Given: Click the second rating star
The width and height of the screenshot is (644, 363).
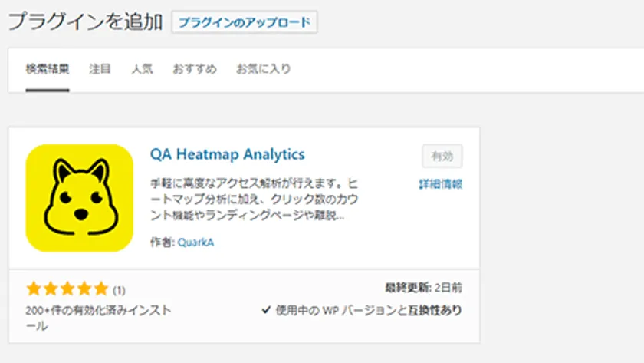Looking at the screenshot, I should coord(50,289).
